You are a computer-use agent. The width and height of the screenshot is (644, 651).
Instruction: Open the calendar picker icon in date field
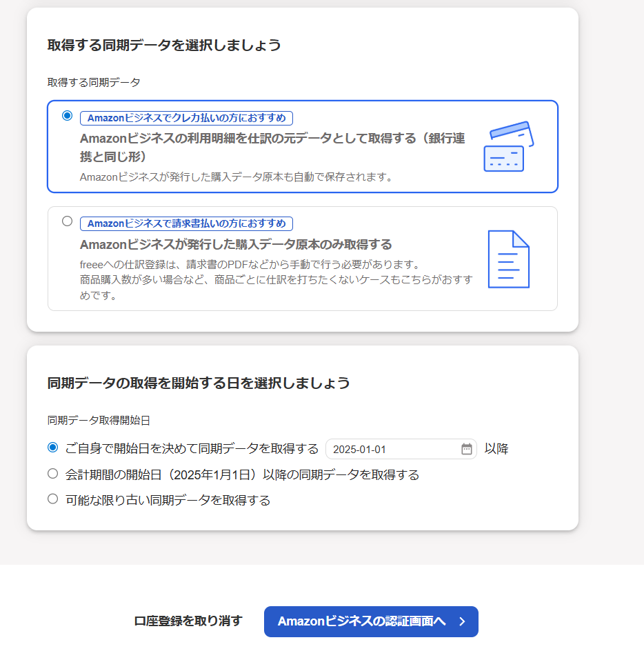click(x=466, y=449)
